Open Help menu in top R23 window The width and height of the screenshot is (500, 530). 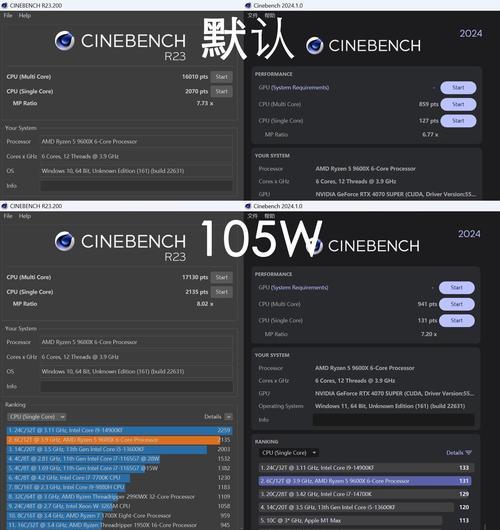click(25, 16)
